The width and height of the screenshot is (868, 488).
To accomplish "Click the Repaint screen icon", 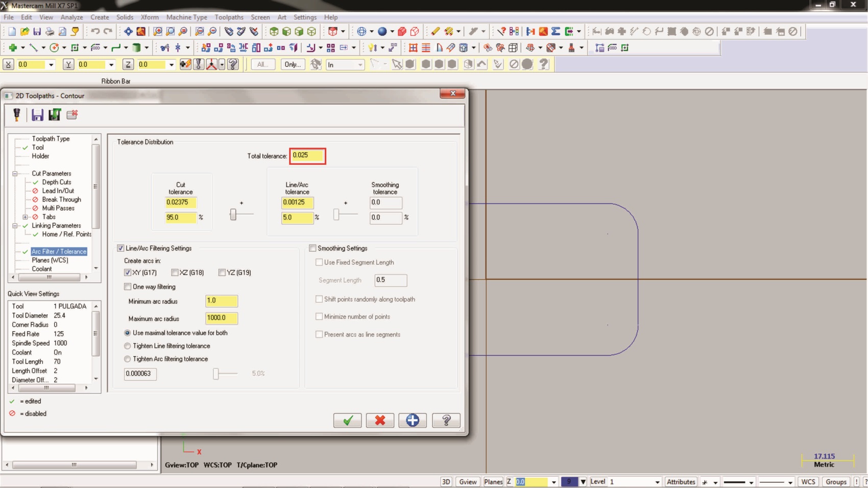I will point(141,32).
